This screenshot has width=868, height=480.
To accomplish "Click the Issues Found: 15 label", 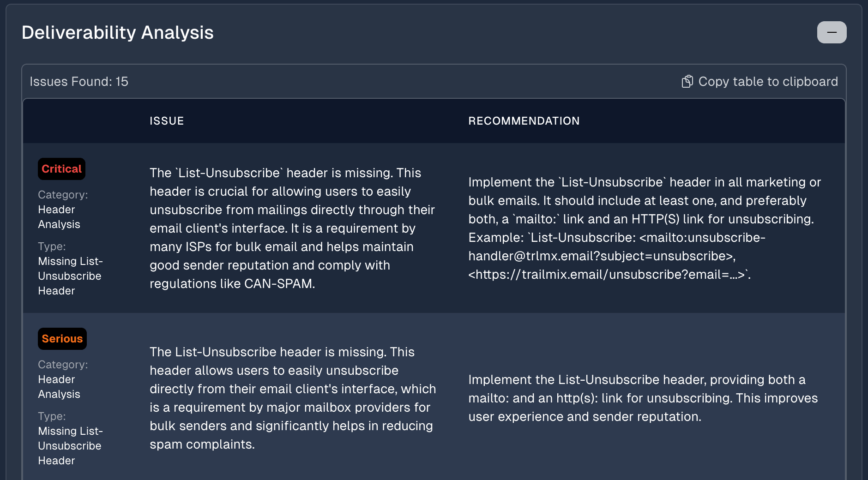I will tap(79, 81).
